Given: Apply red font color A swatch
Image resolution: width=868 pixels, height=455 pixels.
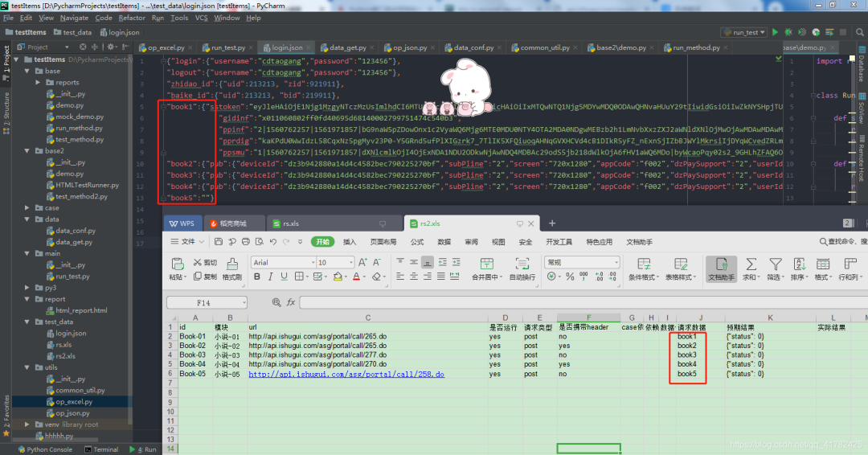Looking at the screenshot, I should point(357,277).
